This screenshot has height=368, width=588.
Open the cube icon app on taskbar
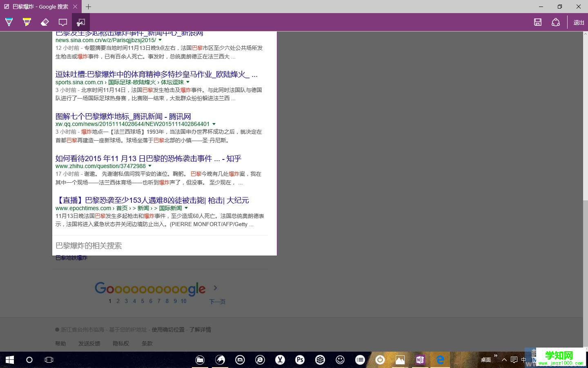pyautogui.click(x=320, y=360)
